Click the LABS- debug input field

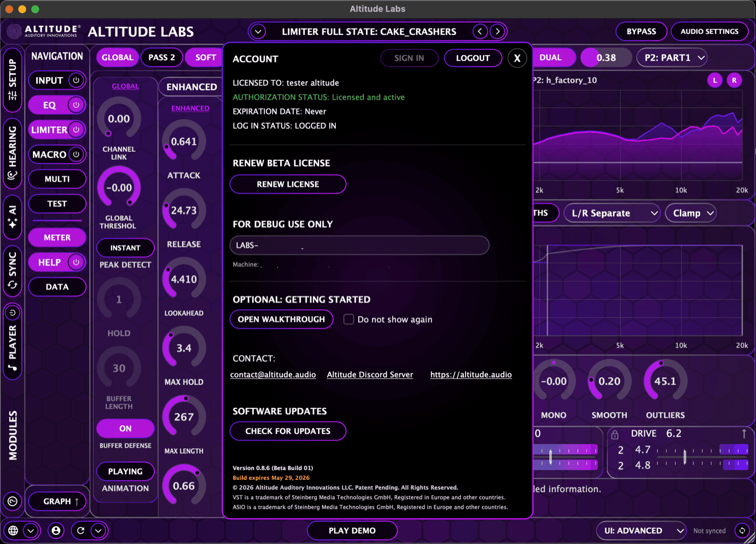point(359,245)
